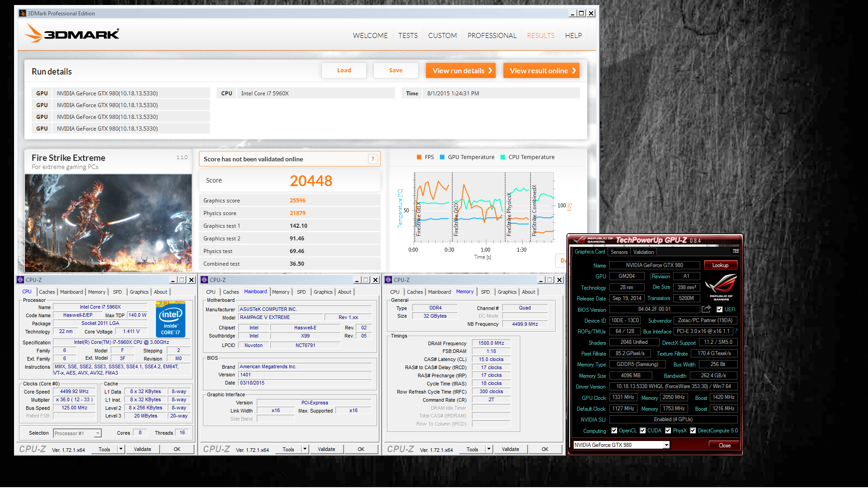This screenshot has width=868, height=488.
Task: Click the Close button in GPU-Z
Action: (x=725, y=445)
